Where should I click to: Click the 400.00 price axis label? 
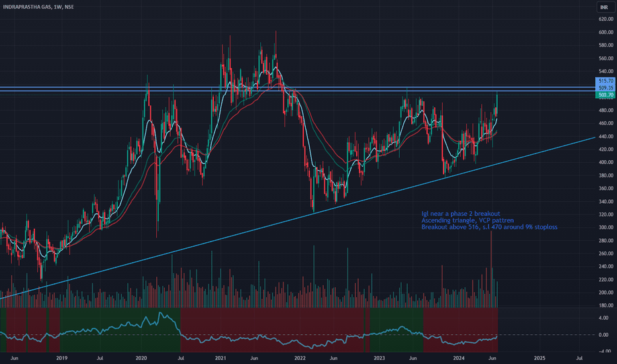coord(606,162)
